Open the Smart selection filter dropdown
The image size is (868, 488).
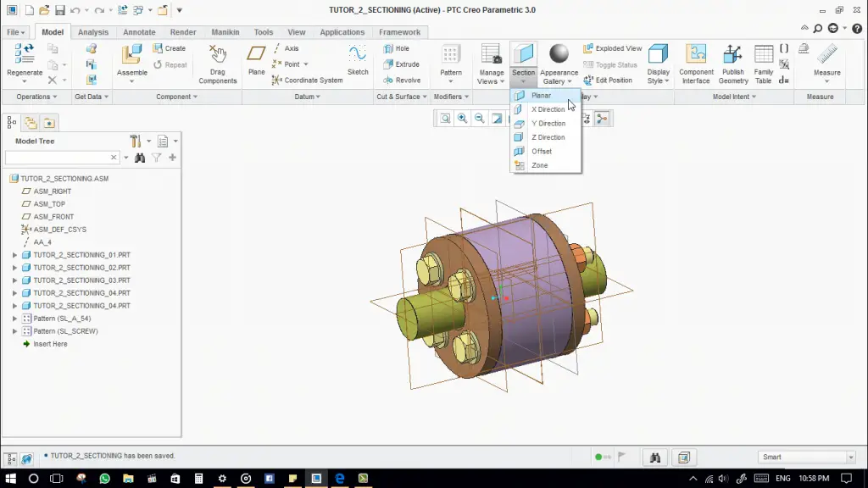coord(851,457)
